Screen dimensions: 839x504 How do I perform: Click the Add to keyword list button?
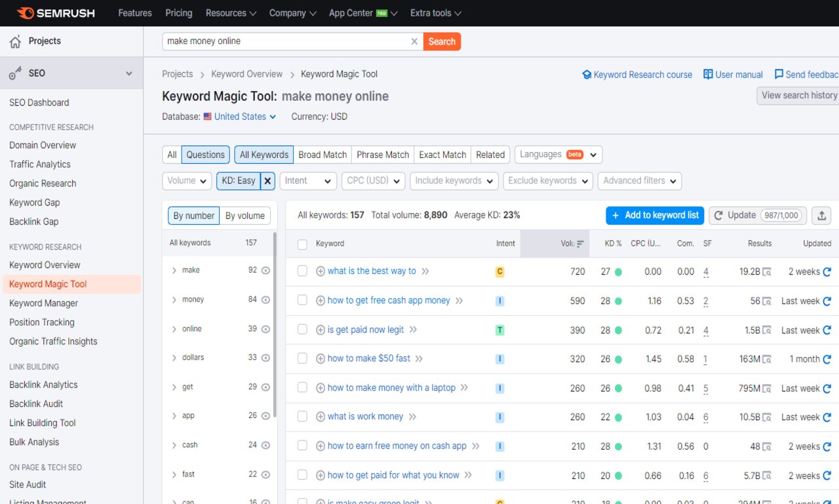point(654,215)
